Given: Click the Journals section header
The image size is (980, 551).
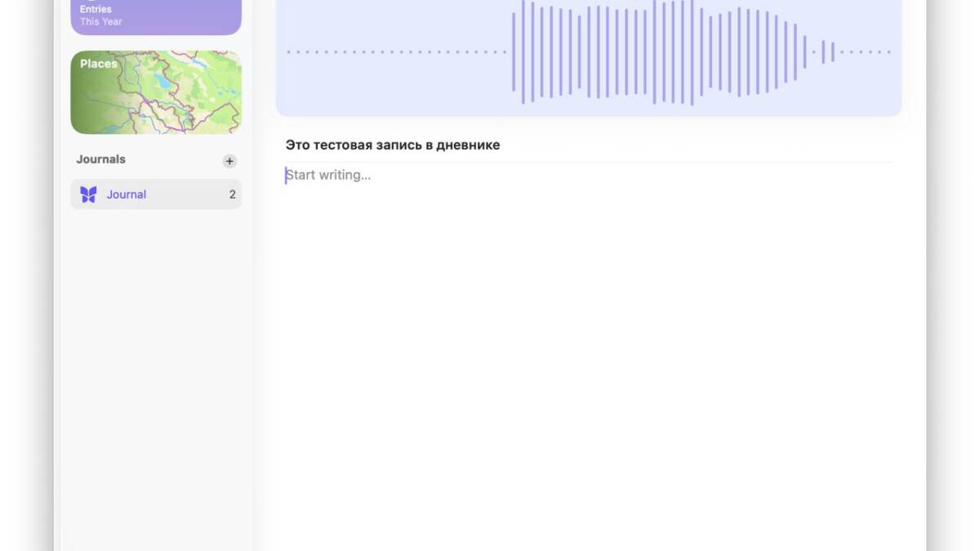Looking at the screenshot, I should coord(100,159).
